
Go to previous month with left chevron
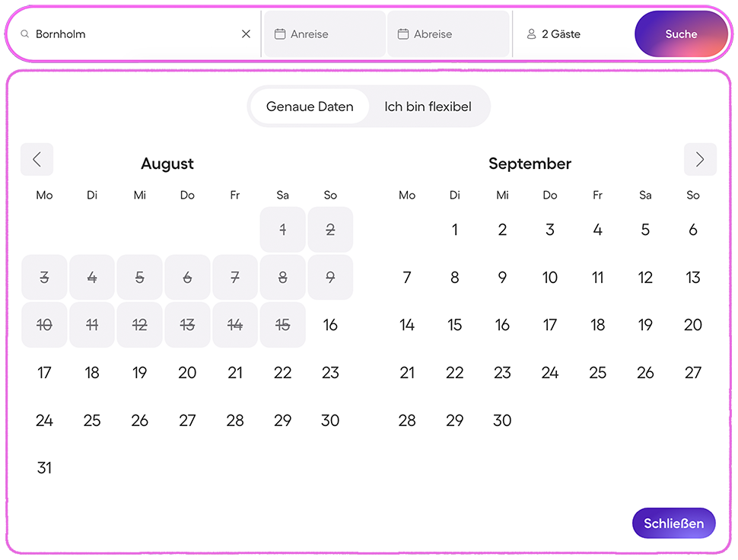click(37, 160)
